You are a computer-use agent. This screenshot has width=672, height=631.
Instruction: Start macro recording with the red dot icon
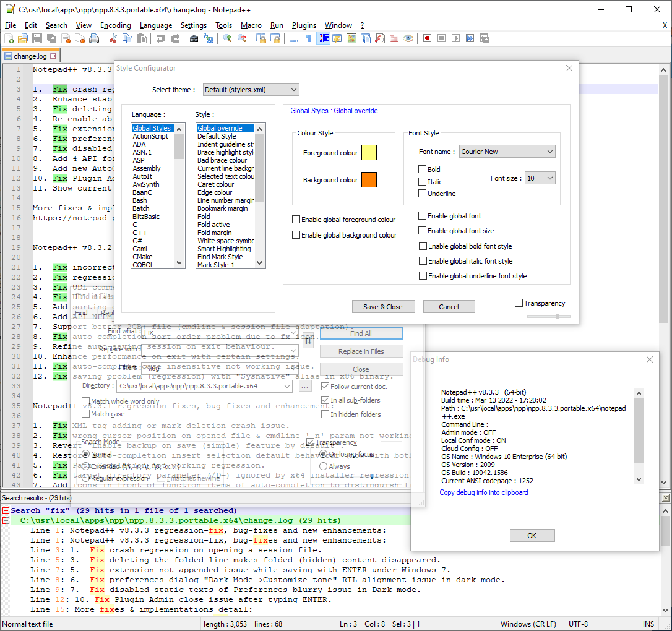tap(428, 38)
